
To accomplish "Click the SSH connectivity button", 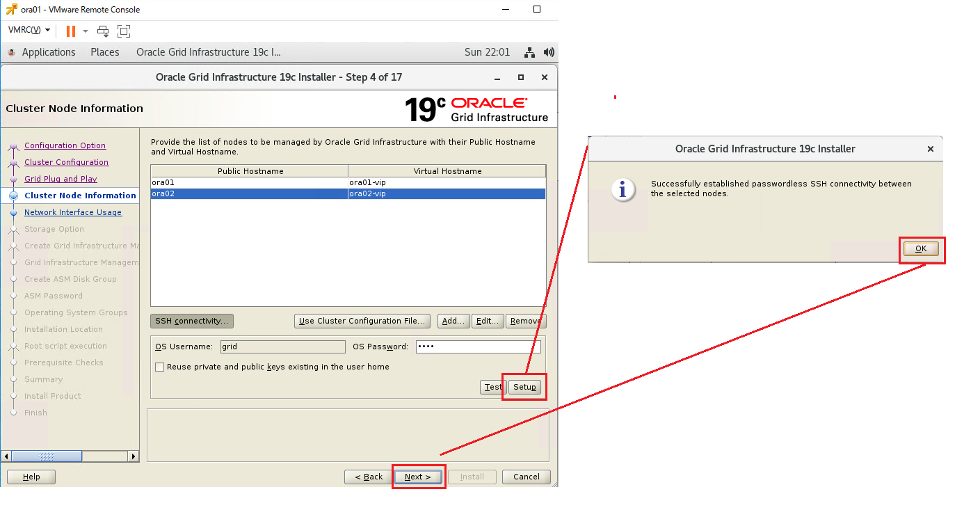I will pos(192,321).
